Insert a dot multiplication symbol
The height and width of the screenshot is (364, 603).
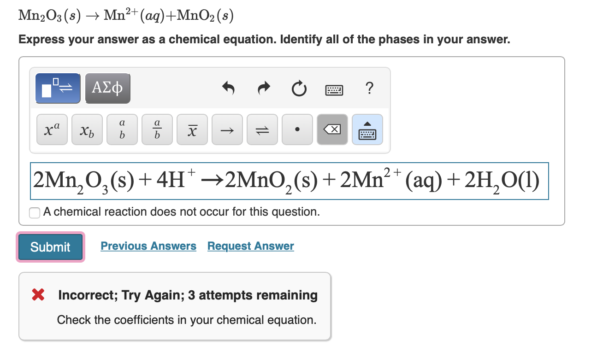[297, 130]
